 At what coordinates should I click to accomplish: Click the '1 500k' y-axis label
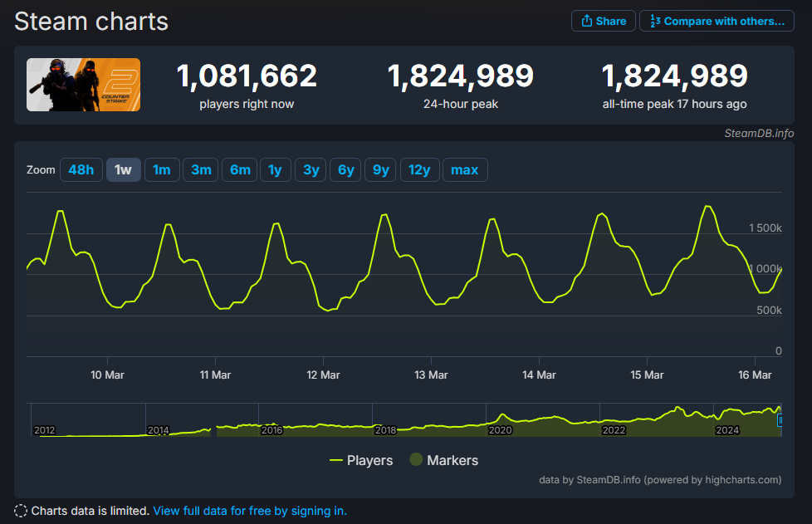[x=766, y=228]
